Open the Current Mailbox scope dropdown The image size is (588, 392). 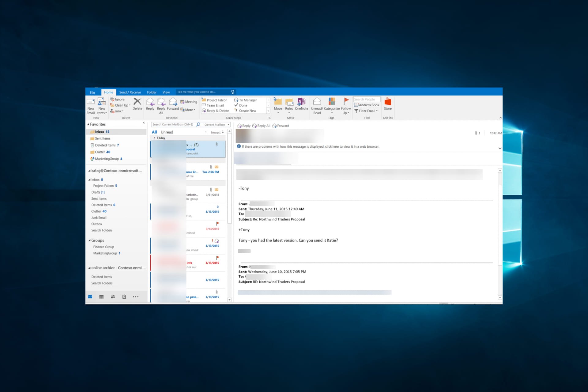tap(217, 125)
